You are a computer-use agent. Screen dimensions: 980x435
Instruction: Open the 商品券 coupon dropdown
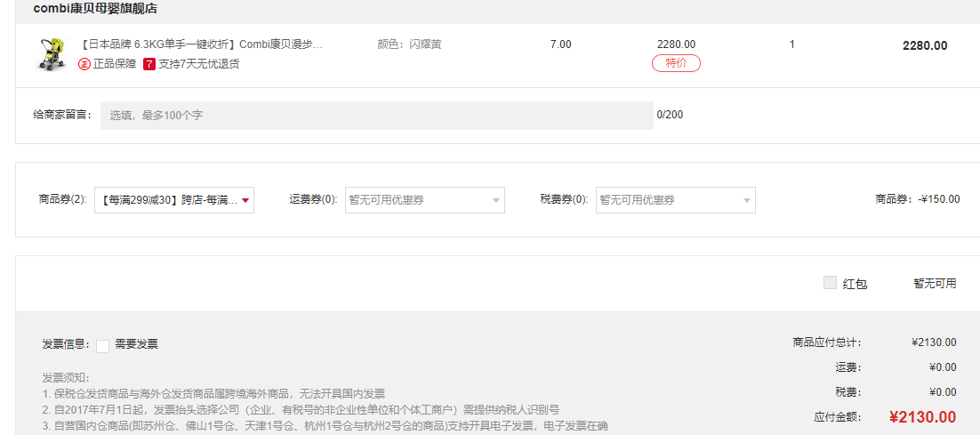pos(174,200)
